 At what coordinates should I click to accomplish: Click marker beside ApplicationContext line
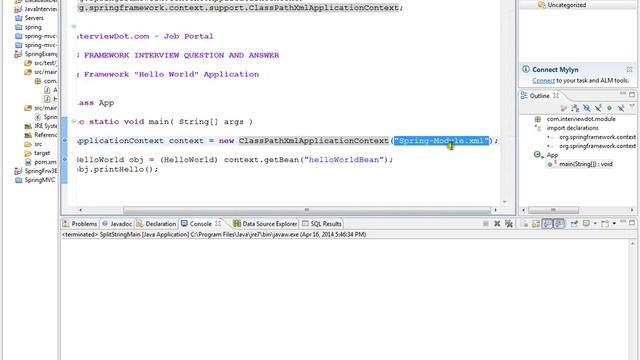(64, 140)
